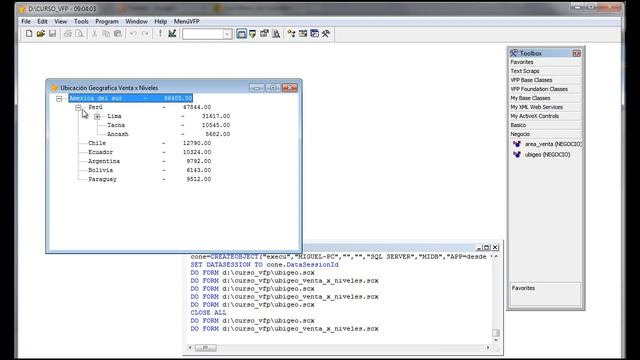This screenshot has height=360, width=640.
Task: Select the Paraguay tree row
Action: point(149,179)
